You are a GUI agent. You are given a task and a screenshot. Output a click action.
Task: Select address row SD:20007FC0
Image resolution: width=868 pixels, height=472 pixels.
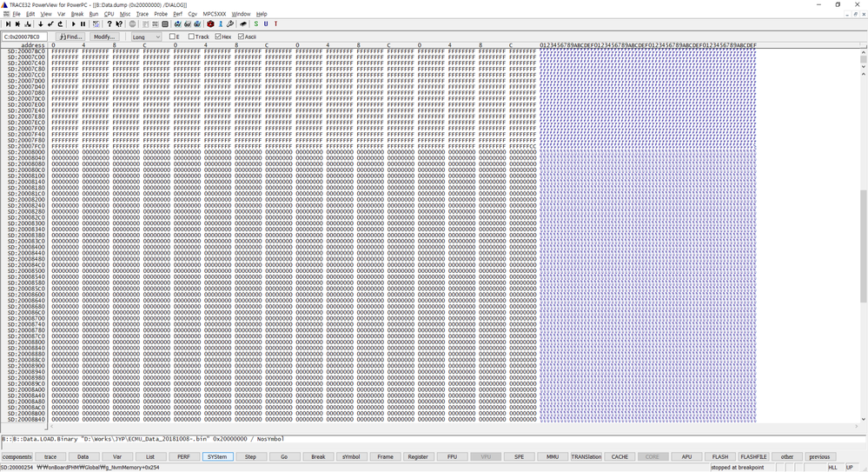click(26, 146)
